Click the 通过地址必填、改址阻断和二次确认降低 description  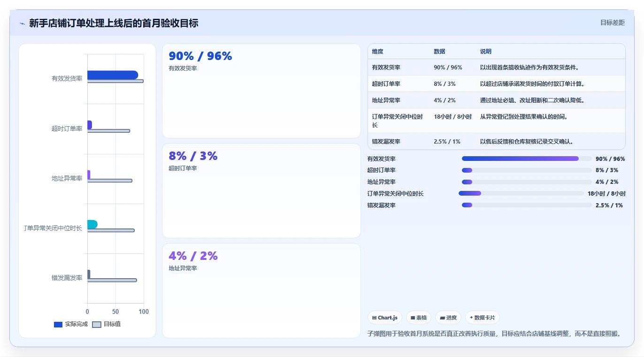pos(532,100)
